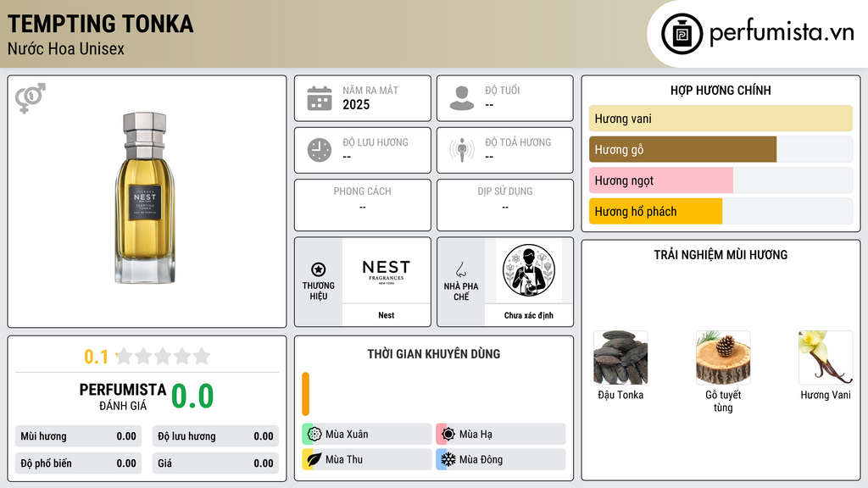Click the Nước Hoa Unisex subtitle

(66, 48)
